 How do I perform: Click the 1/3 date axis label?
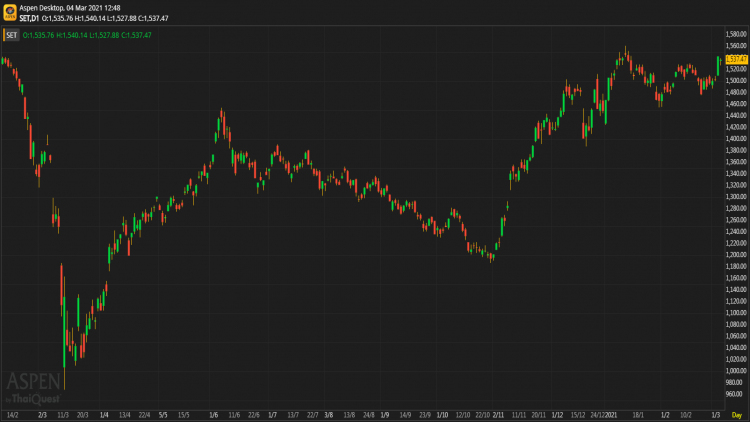716,415
